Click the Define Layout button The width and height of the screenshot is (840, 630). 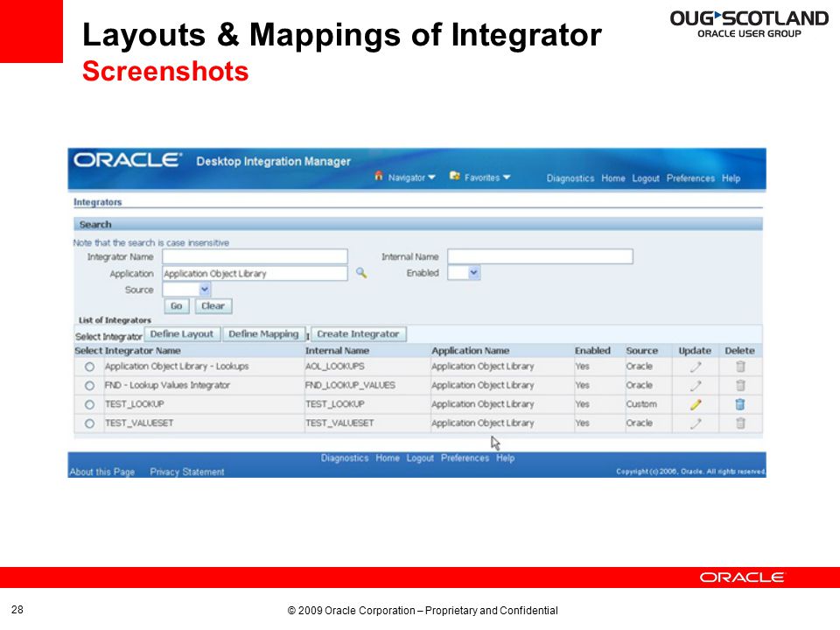182,334
